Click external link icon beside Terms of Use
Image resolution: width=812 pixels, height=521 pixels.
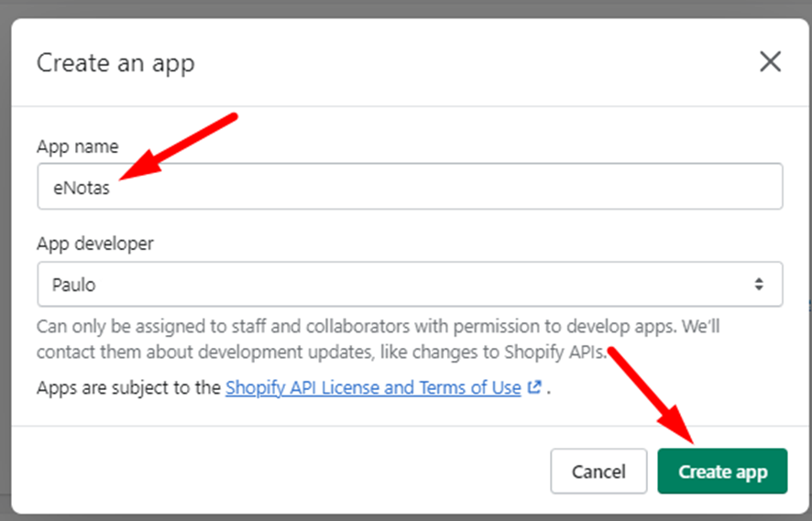(x=534, y=387)
